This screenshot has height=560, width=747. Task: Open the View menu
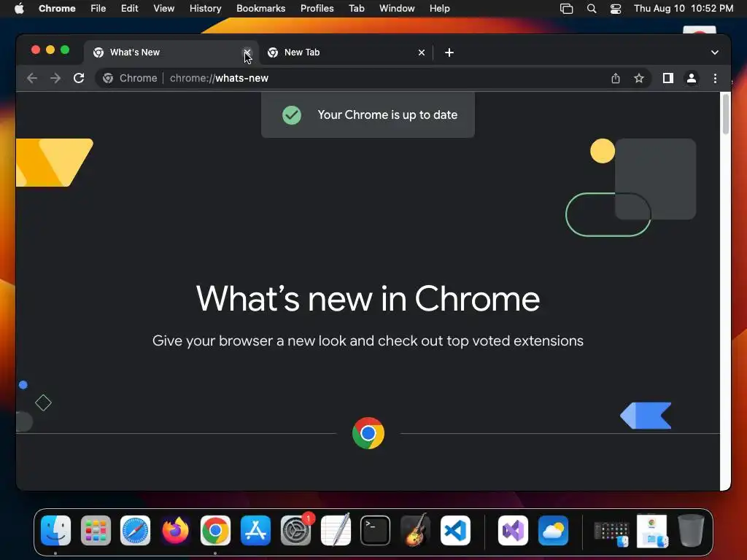click(164, 9)
